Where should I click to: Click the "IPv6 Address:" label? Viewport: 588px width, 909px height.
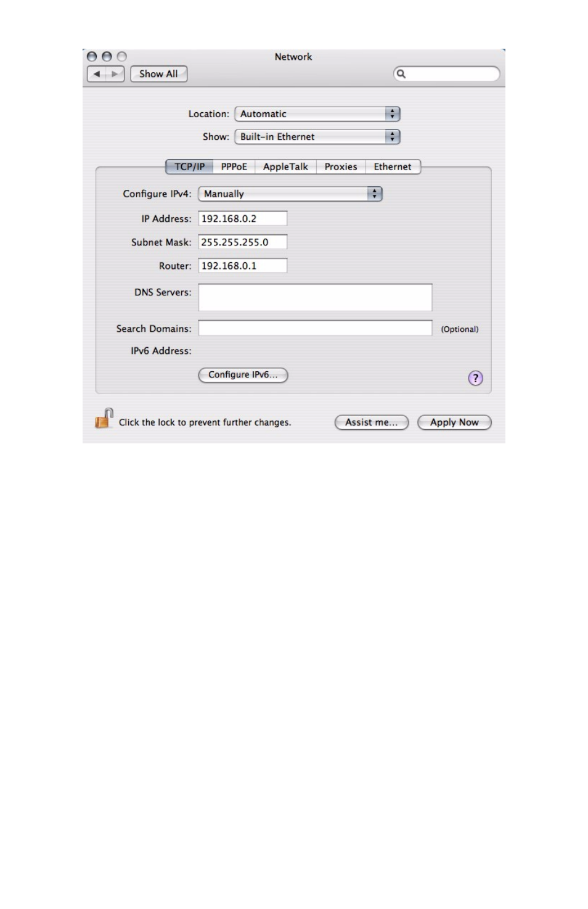pyautogui.click(x=161, y=351)
